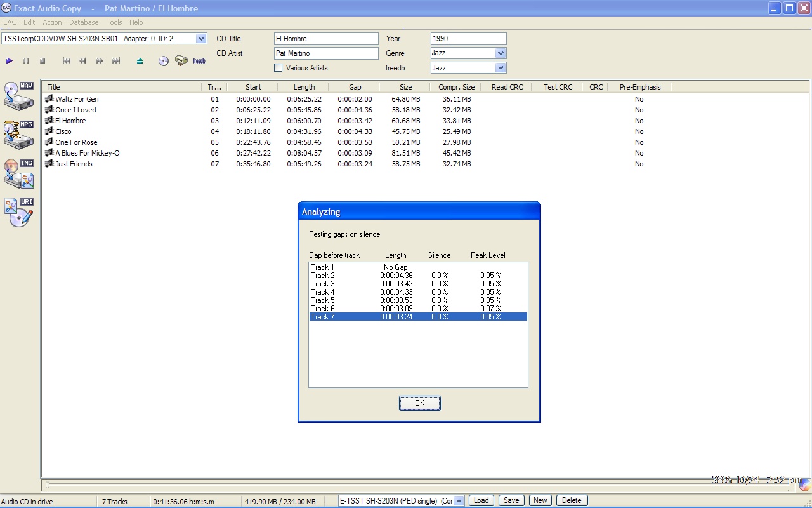Click into the CD Title field

[x=326, y=39]
